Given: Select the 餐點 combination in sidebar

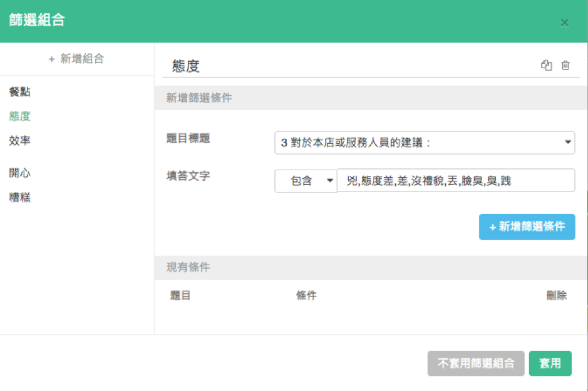Looking at the screenshot, I should tap(20, 93).
